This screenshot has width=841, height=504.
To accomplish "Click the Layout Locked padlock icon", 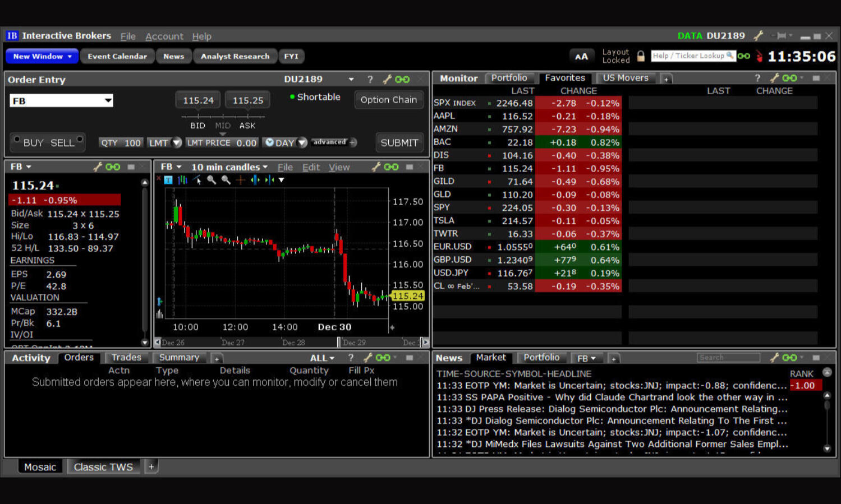I will pos(641,56).
